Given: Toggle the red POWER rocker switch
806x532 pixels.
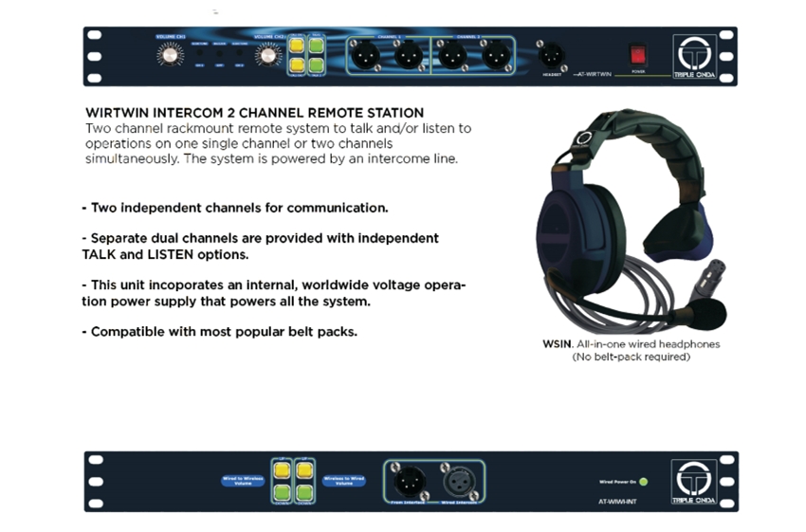Looking at the screenshot, I should click(x=638, y=54).
